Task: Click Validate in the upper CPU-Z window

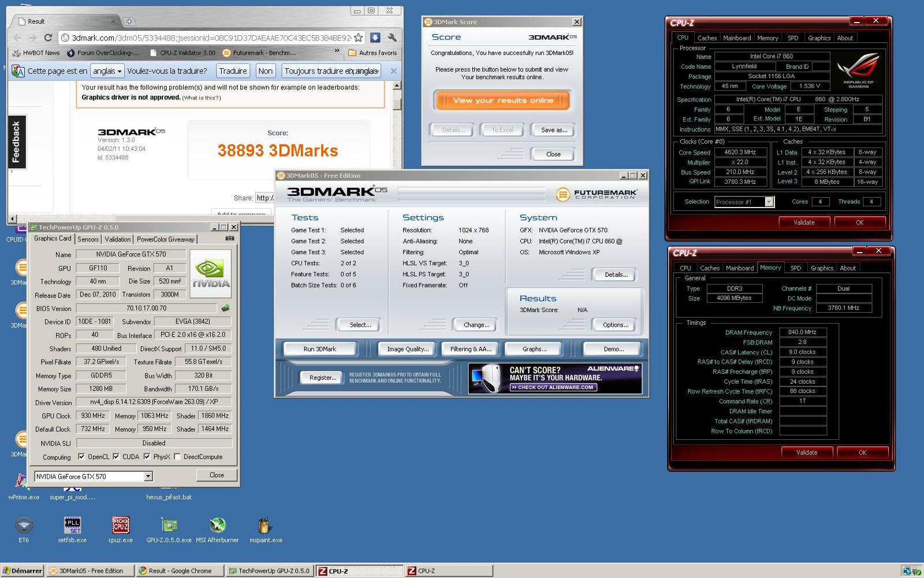Action: [804, 223]
